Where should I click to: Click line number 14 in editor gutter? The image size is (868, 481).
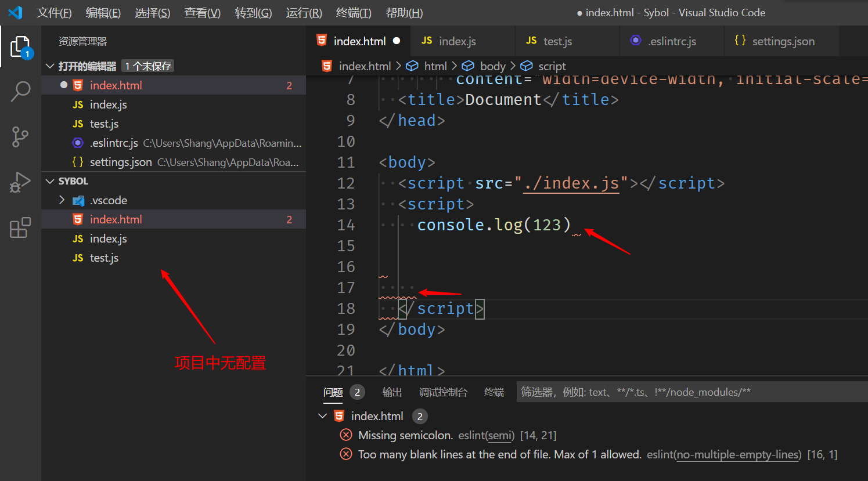click(346, 225)
